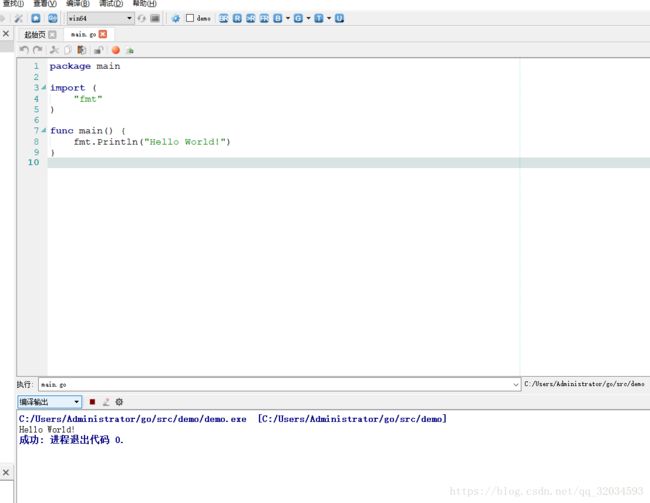Collapse the import block at line 3
The height and width of the screenshot is (503, 650).
43,88
